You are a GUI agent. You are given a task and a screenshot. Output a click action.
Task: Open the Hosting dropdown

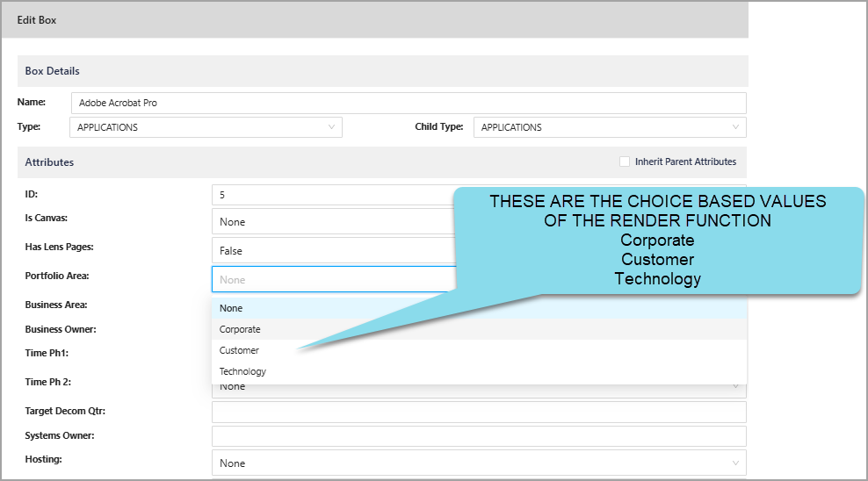coord(479,463)
